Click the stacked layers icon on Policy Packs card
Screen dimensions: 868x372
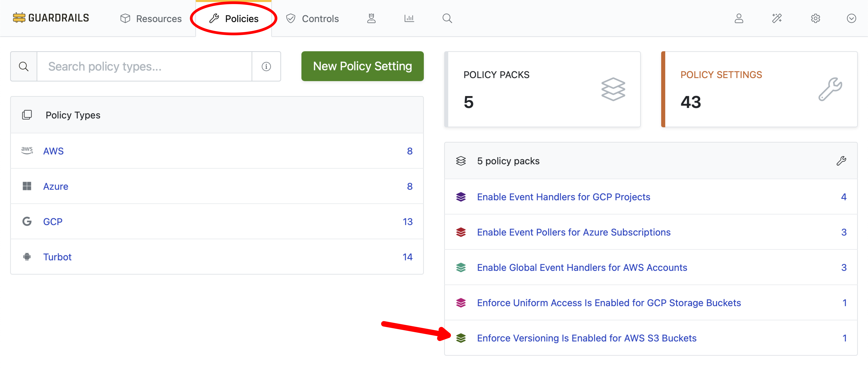[613, 89]
